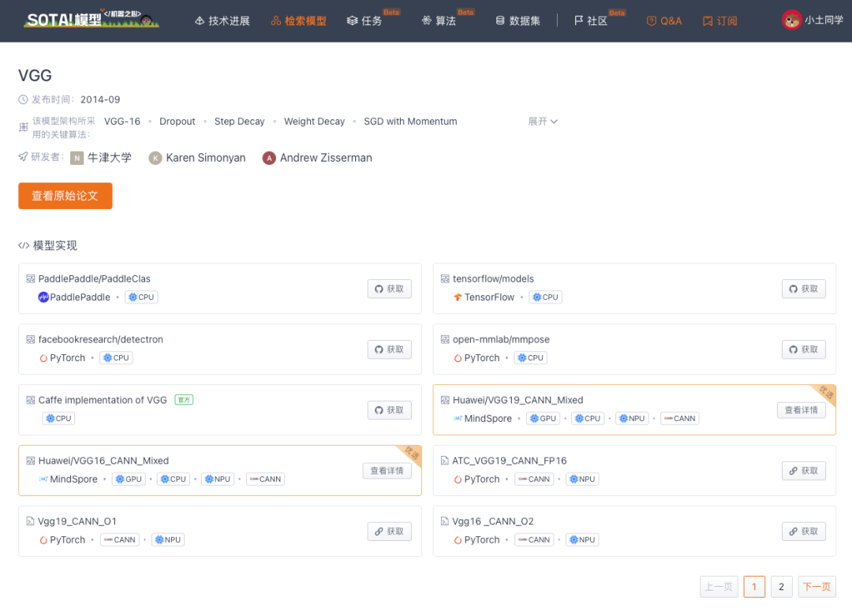
Task: Click the PaddlePaddle framework logo icon
Action: (43, 297)
